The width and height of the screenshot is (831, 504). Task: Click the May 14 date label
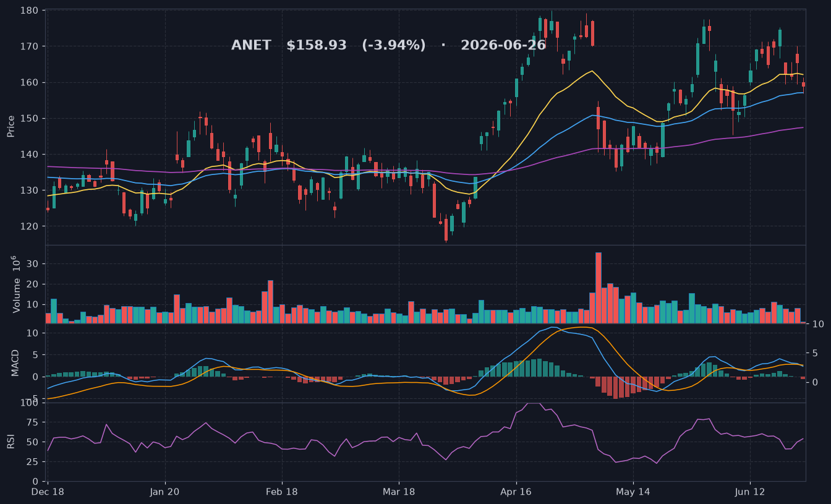633,492
